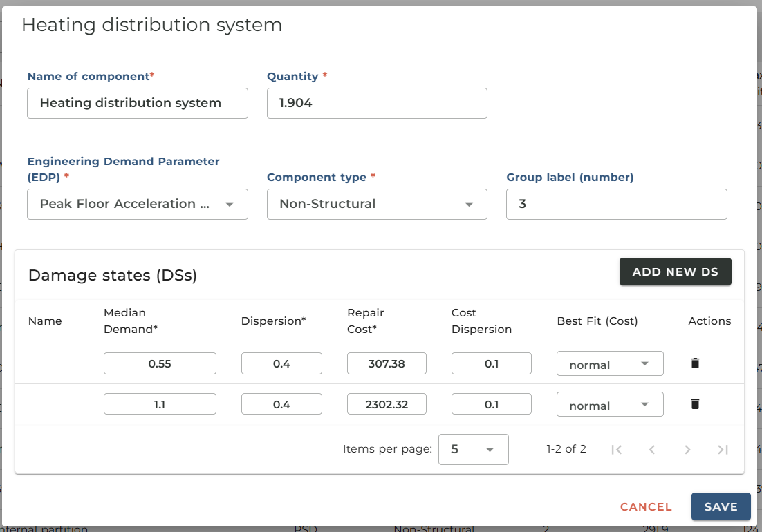Image resolution: width=762 pixels, height=532 pixels.
Task: Edit the 0.55 Median Demand field
Action: (160, 363)
